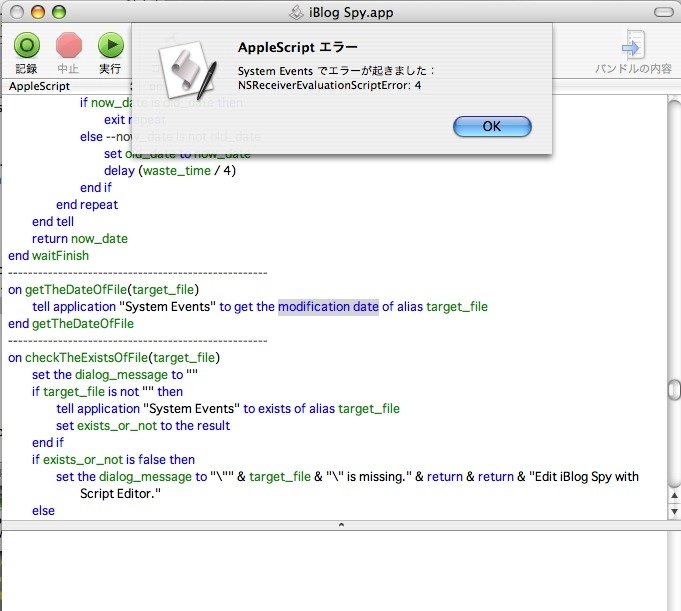Image resolution: width=681 pixels, height=611 pixels.
Task: Click the vertical scrollbar thumb
Action: tap(674, 389)
